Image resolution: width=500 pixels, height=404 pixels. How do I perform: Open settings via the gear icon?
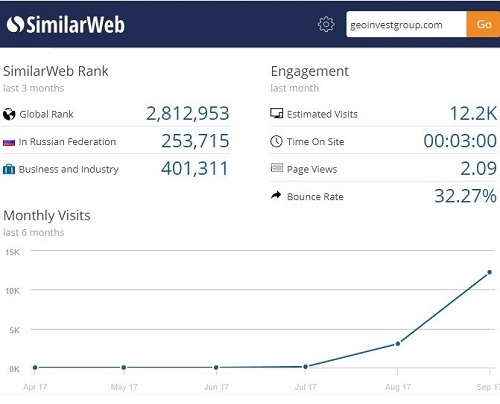click(326, 24)
